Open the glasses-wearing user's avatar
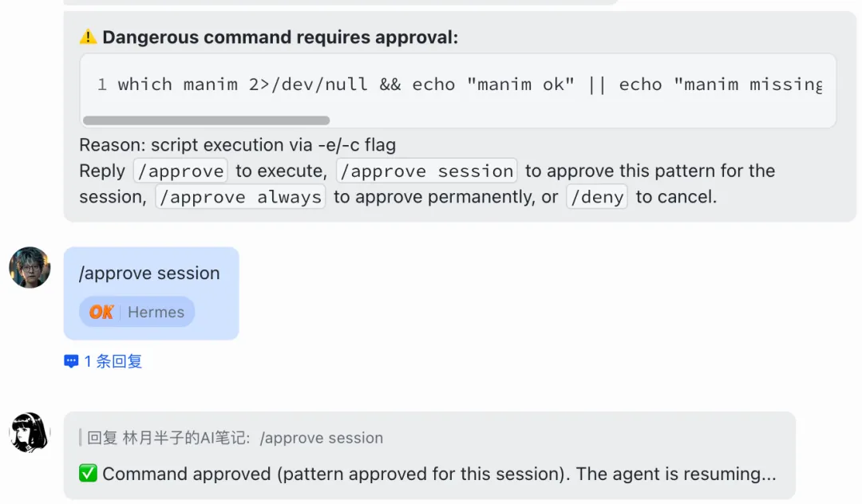862x504 pixels. (30, 268)
